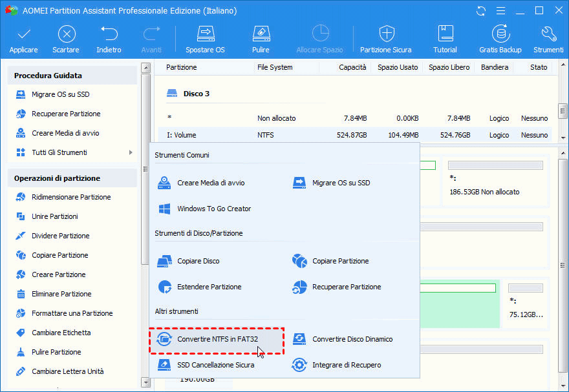569x392 pixels.
Task: Open the Spostare OS tool
Action: pyautogui.click(x=205, y=39)
